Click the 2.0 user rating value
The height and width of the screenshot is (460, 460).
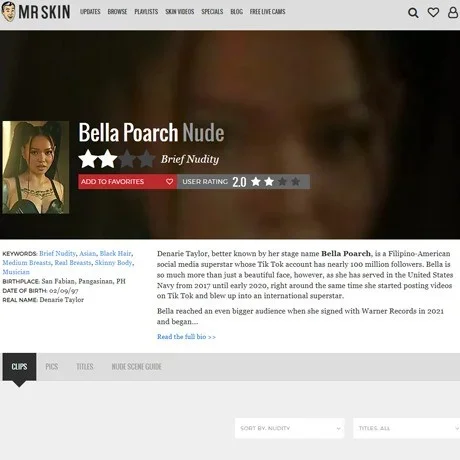point(239,182)
